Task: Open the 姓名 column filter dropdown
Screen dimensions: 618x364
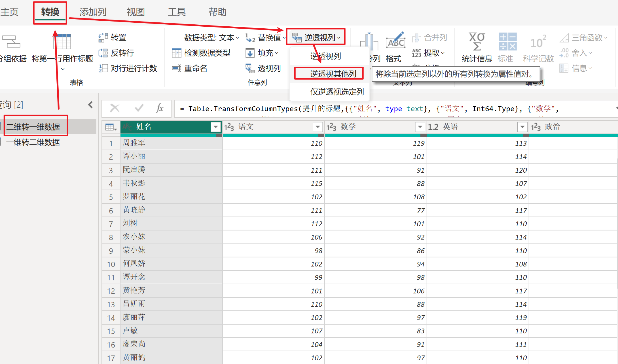Action: coord(216,127)
